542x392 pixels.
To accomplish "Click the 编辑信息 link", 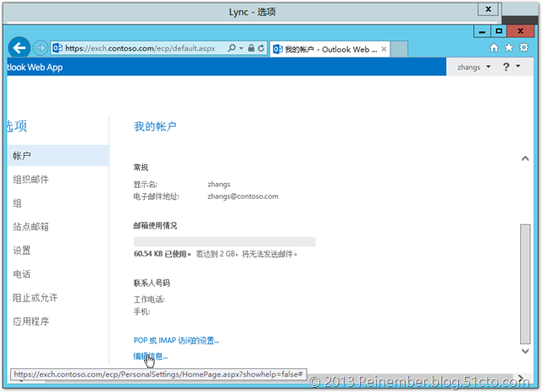I will (x=151, y=356).
